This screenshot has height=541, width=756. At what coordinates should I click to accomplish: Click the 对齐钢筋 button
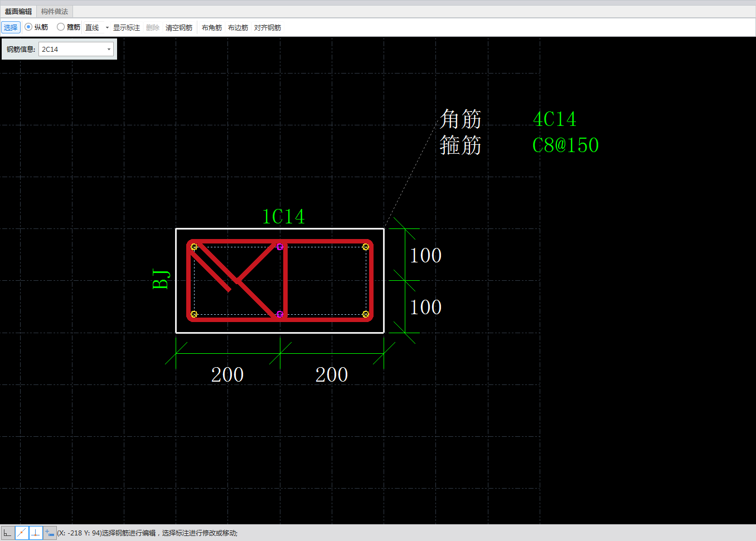point(268,27)
